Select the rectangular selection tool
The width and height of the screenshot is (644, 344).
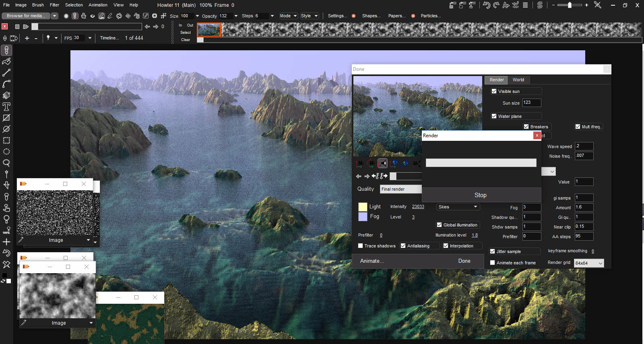(x=6, y=140)
